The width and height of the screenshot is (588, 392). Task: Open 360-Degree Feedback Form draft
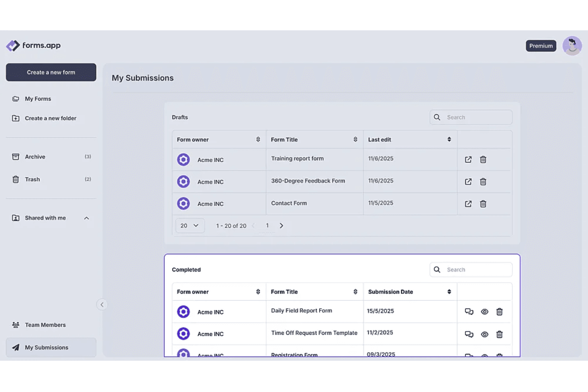pos(468,182)
